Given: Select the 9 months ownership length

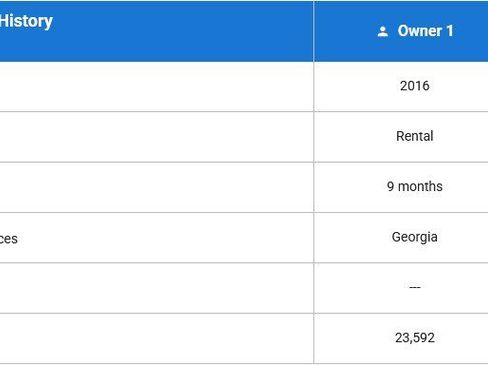Looking at the screenshot, I should point(415,186).
